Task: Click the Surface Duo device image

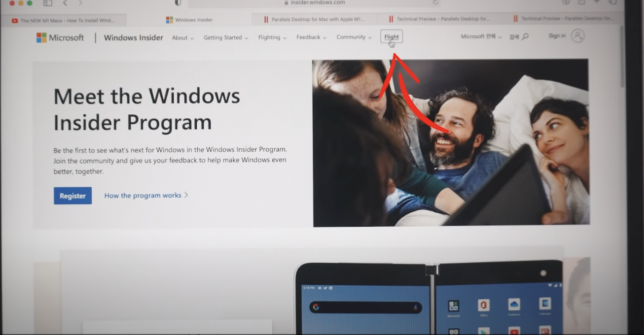Action: [x=429, y=298]
